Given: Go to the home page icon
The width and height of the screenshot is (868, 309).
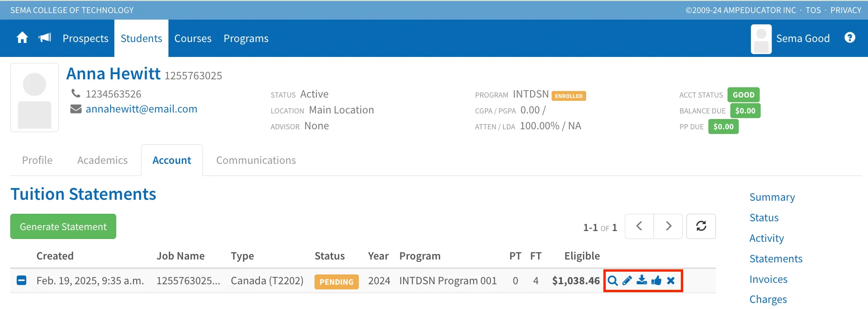Looking at the screenshot, I should tap(22, 38).
